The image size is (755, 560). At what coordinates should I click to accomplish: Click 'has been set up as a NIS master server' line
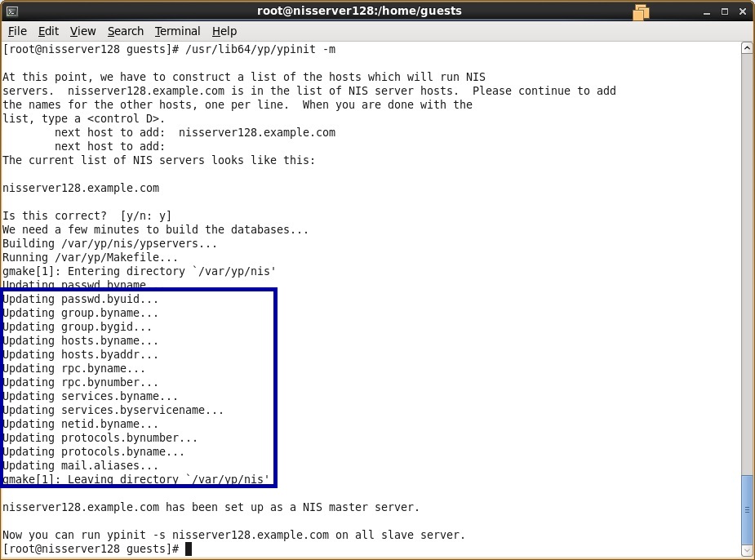[211, 508]
